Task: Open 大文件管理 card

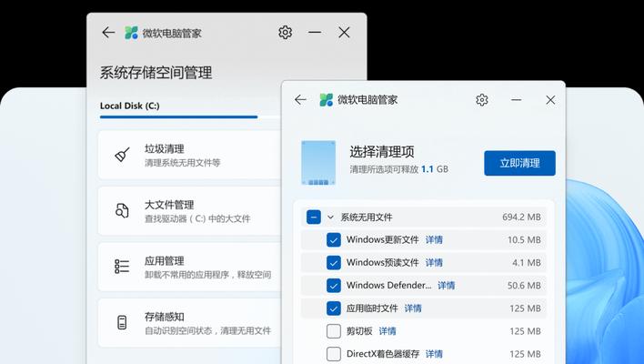Action: (190, 211)
